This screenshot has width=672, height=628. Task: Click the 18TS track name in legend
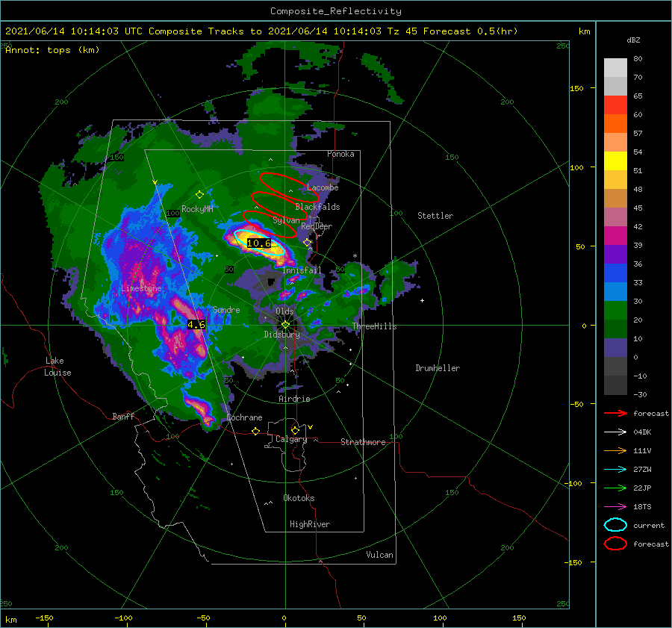[x=642, y=507]
